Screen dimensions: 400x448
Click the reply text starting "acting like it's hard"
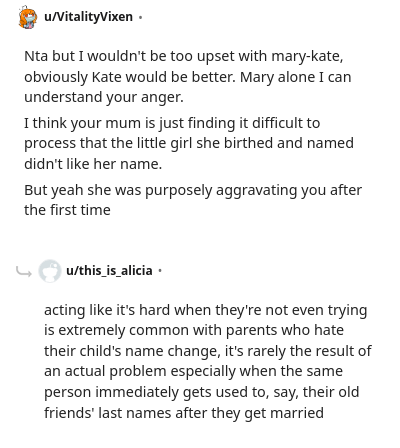(208, 361)
